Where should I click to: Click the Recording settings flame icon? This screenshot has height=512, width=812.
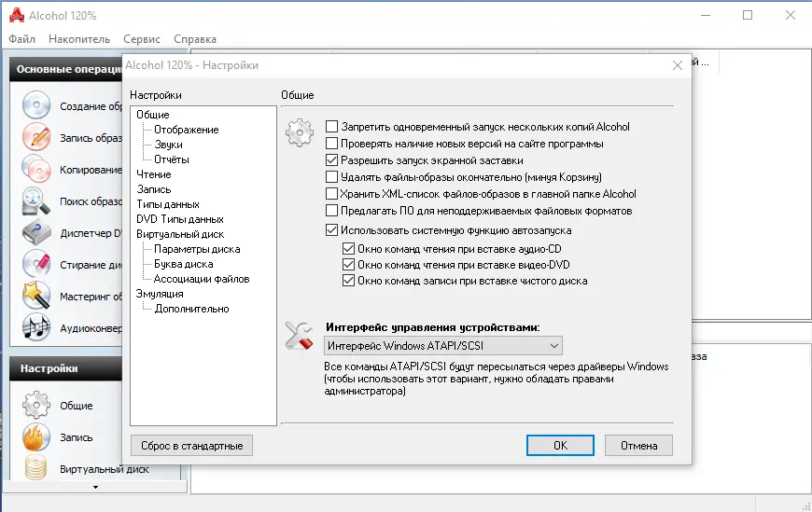pyautogui.click(x=36, y=437)
